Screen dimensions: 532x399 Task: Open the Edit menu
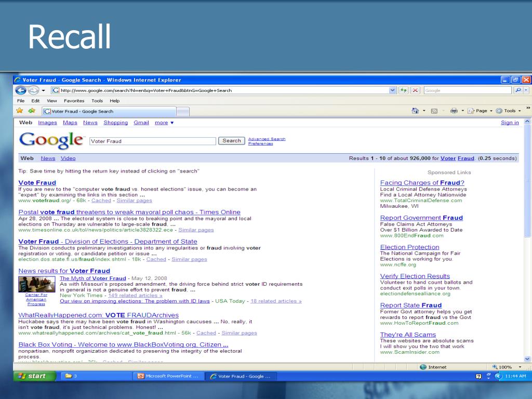35,101
